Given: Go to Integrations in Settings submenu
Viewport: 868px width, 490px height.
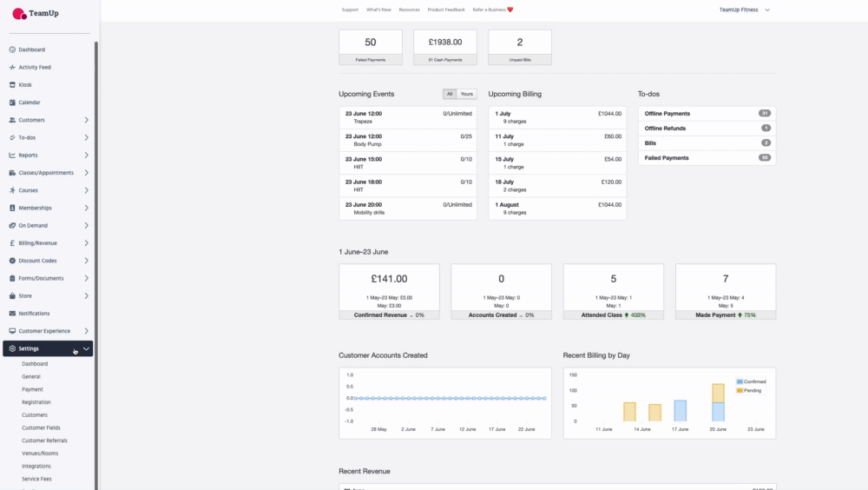Looking at the screenshot, I should point(36,466).
